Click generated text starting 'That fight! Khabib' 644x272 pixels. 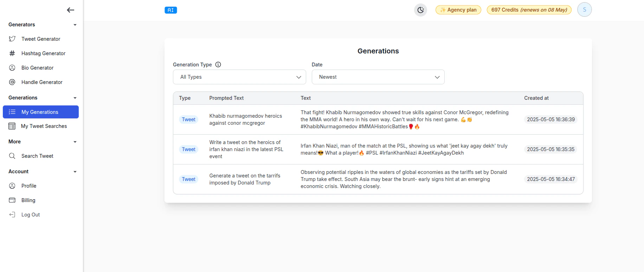(405, 119)
